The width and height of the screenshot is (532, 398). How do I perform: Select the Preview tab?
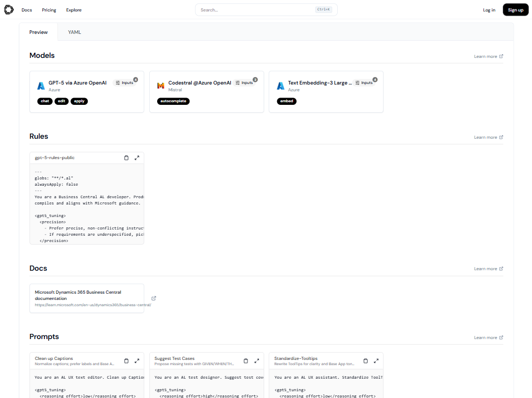[x=39, y=32]
